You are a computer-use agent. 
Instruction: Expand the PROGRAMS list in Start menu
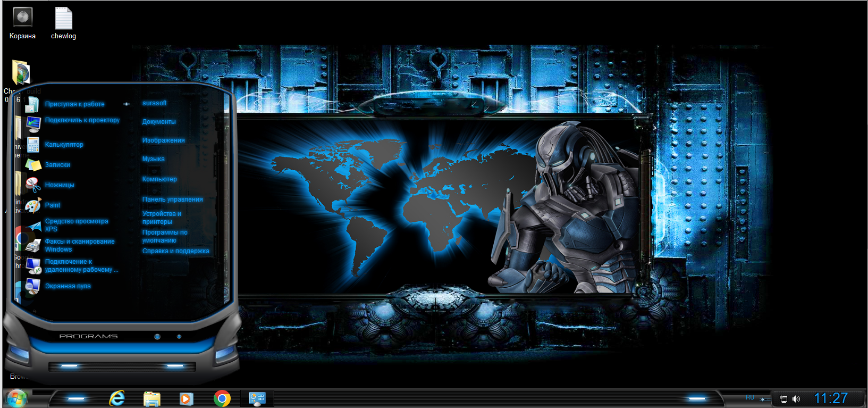[x=88, y=337]
